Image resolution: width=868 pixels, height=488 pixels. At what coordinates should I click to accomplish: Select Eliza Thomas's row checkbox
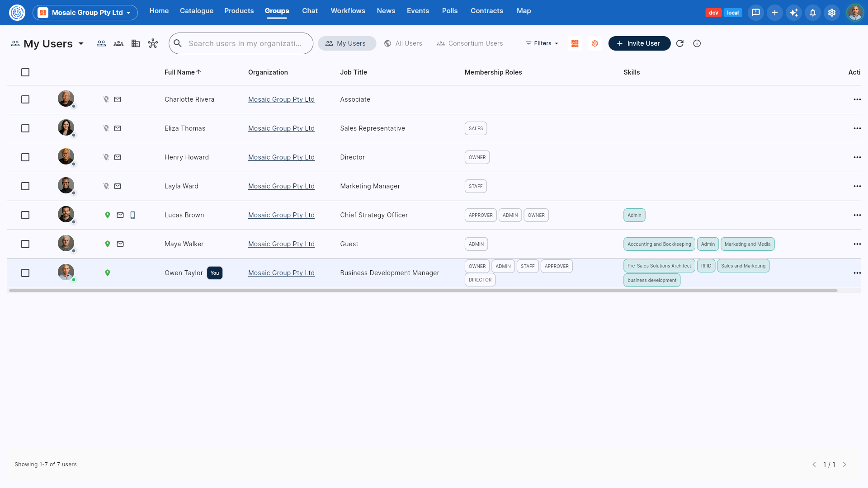tap(25, 128)
